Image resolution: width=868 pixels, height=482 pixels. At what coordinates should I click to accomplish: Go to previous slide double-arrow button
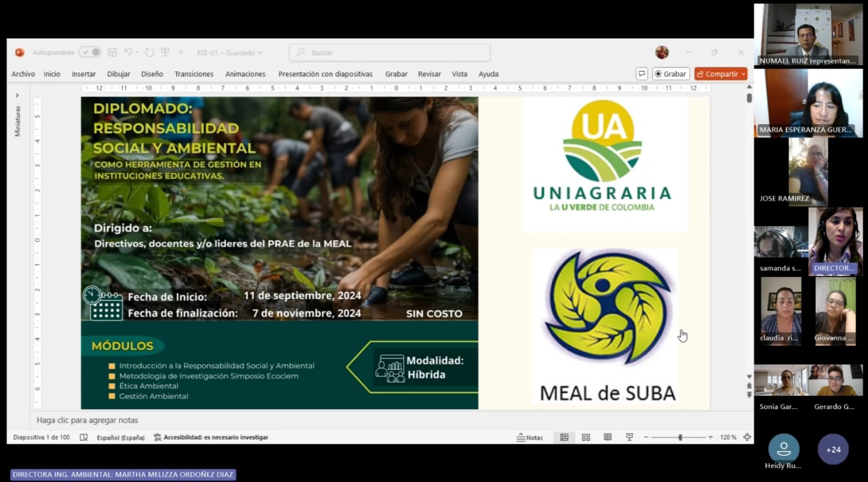coord(749,386)
